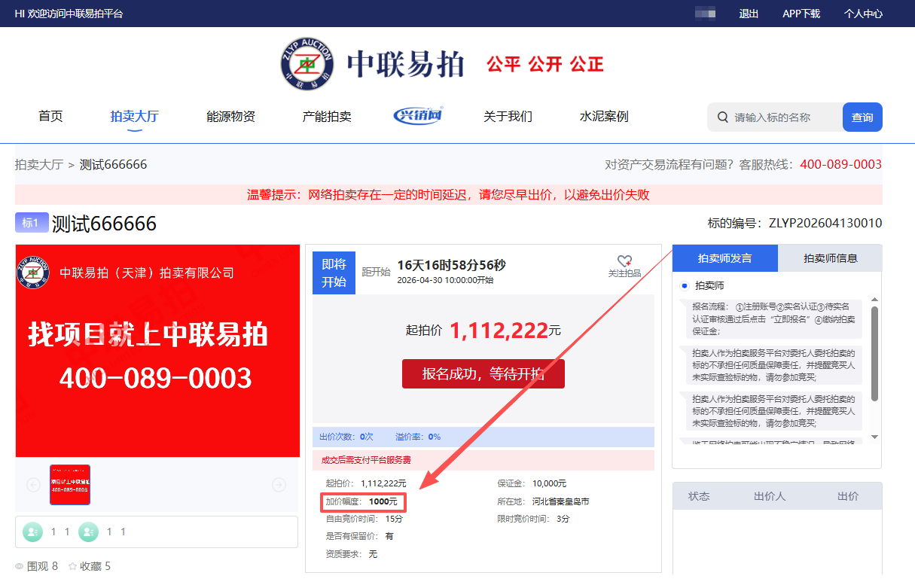Click 收藏 5 favorites count text
This screenshot has width=915, height=588.
coord(95,566)
